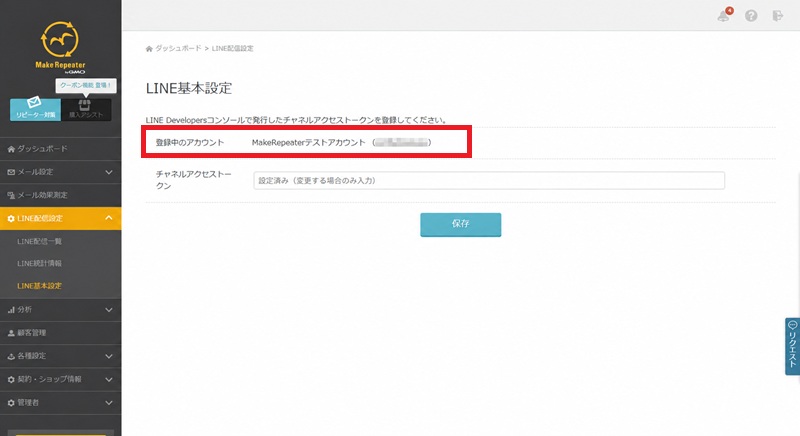This screenshot has height=436, width=800.
Task: Expand the 分析 chevron
Action: [x=109, y=310]
